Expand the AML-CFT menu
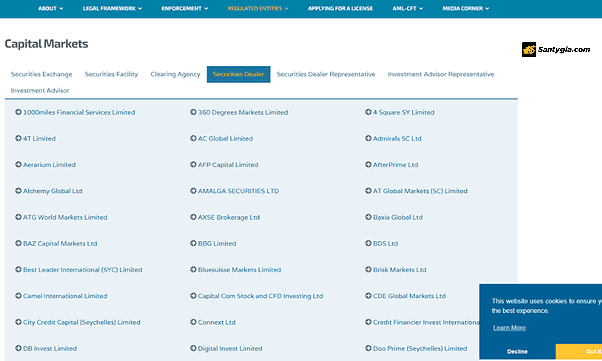602x361 pixels. tap(407, 8)
